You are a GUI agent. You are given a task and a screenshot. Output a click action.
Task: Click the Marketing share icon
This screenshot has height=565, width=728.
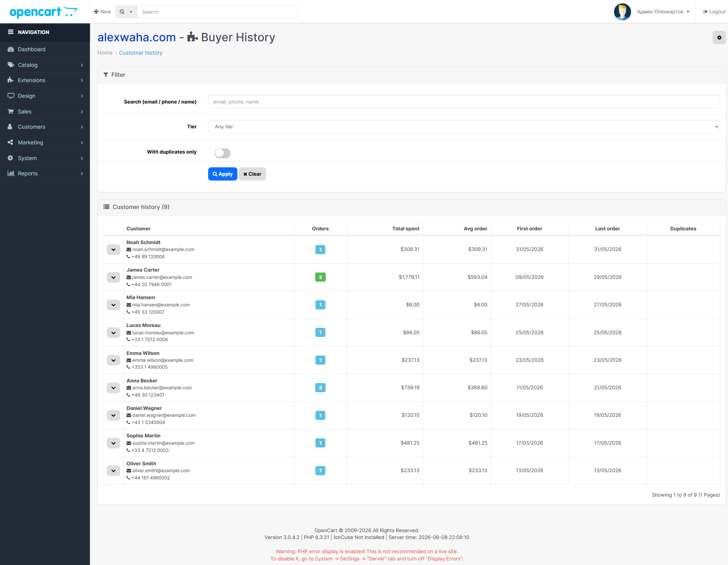point(11,142)
